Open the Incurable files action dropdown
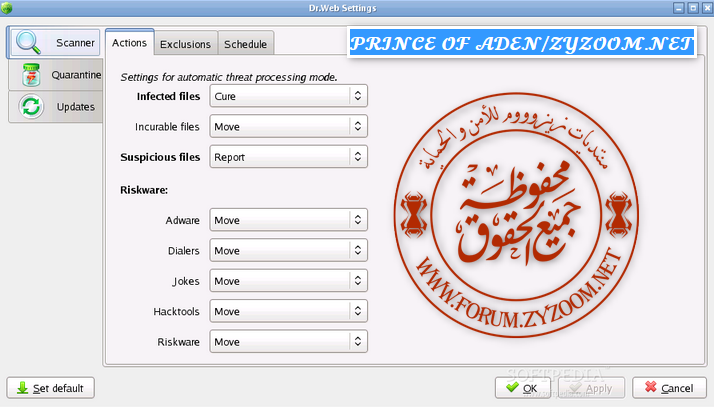The width and height of the screenshot is (714, 407). point(288,127)
